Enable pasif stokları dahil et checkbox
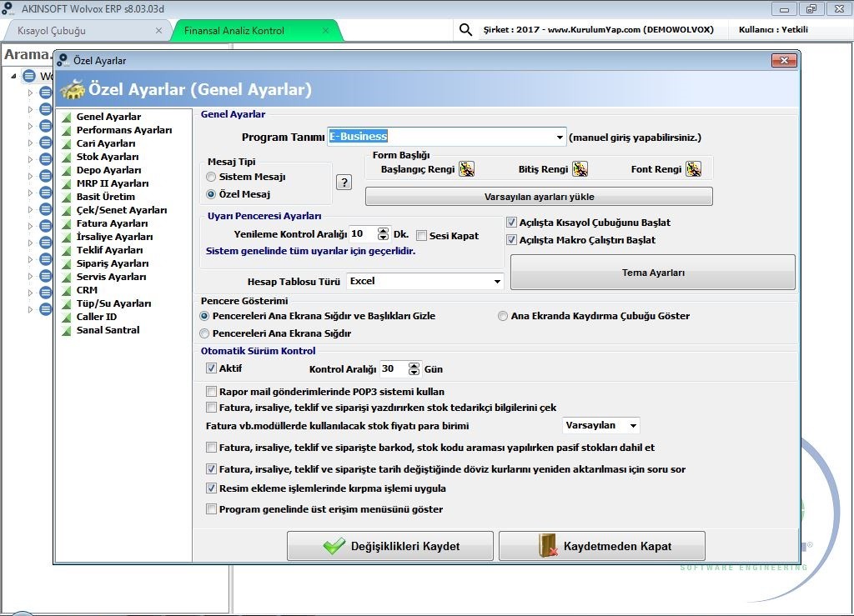854x616 pixels. 211,448
